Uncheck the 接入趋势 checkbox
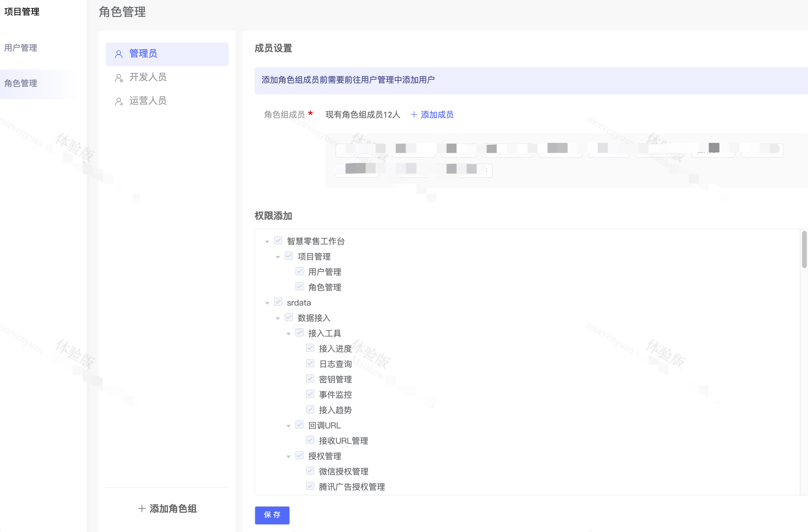 (x=310, y=409)
